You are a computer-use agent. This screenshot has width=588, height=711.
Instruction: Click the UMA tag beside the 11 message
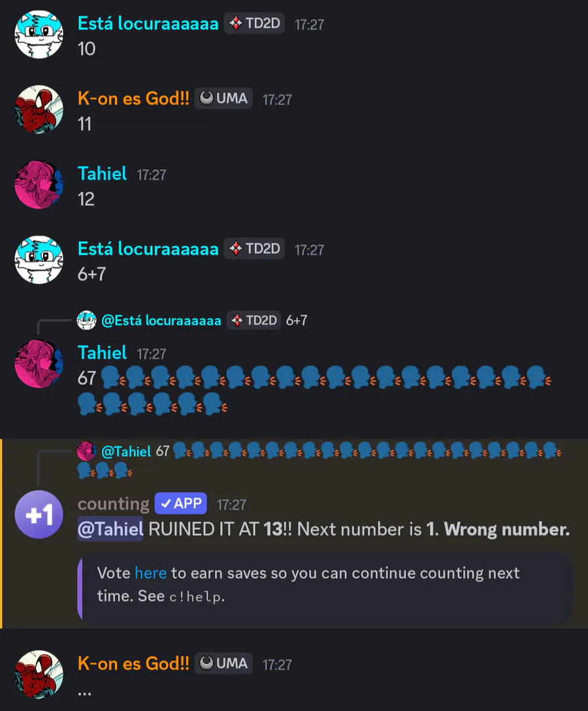[223, 99]
